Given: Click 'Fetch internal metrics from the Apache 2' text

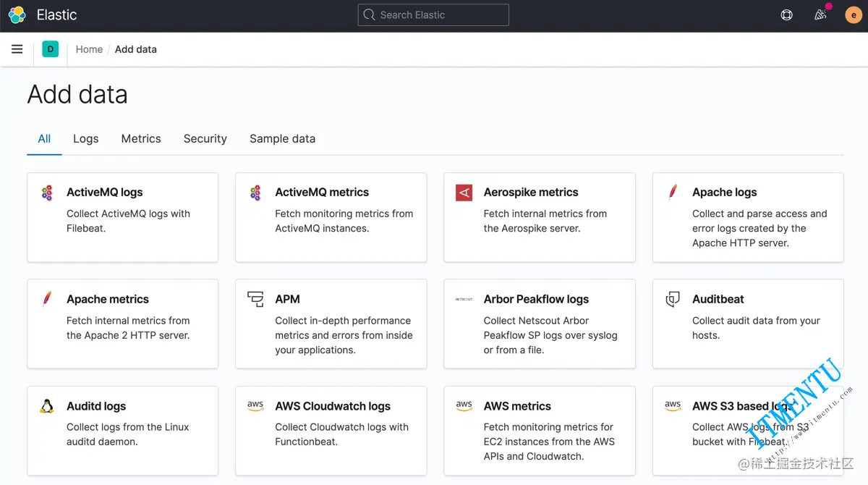Looking at the screenshot, I should click(x=128, y=328).
